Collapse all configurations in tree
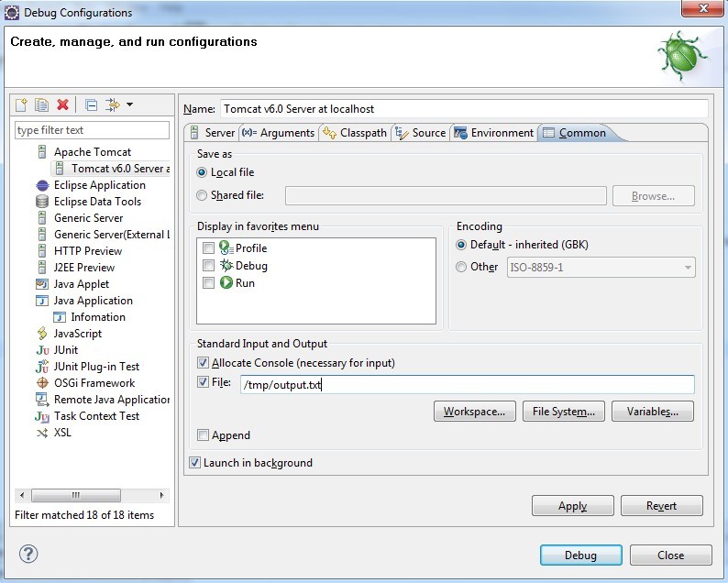728x583 pixels. (92, 104)
